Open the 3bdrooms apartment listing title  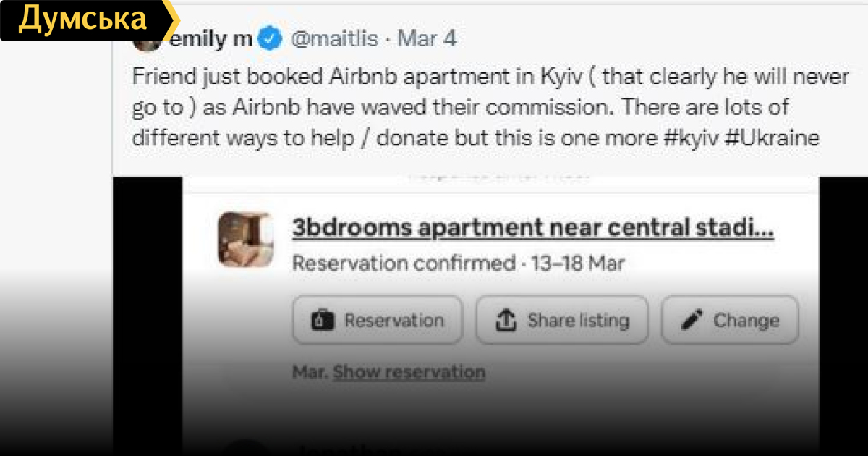coord(532,228)
